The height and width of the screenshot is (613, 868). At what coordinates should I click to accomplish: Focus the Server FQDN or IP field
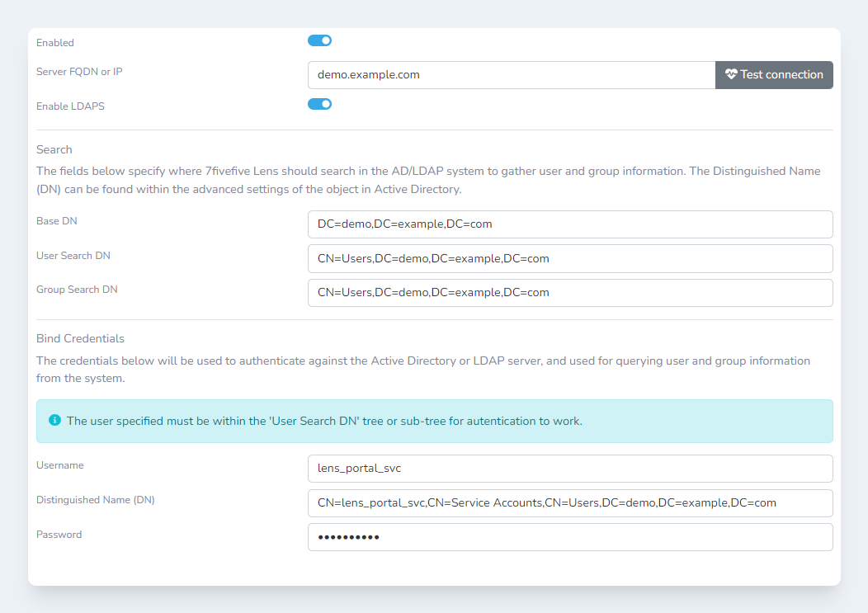(x=511, y=74)
